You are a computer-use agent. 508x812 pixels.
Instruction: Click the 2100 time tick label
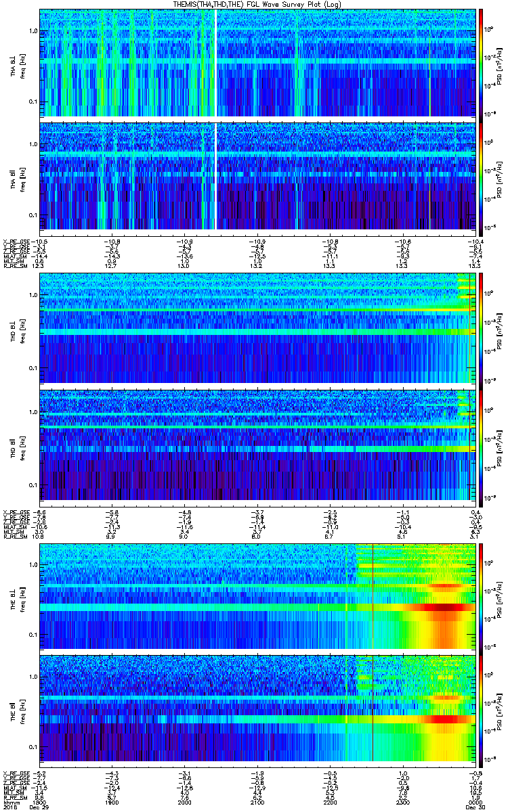click(x=257, y=803)
